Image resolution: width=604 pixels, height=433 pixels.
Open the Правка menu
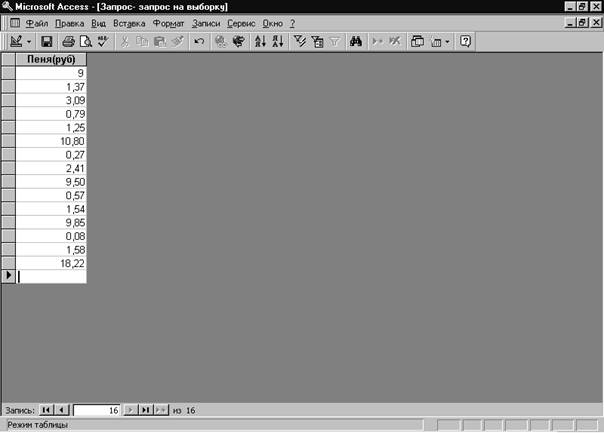(x=70, y=23)
